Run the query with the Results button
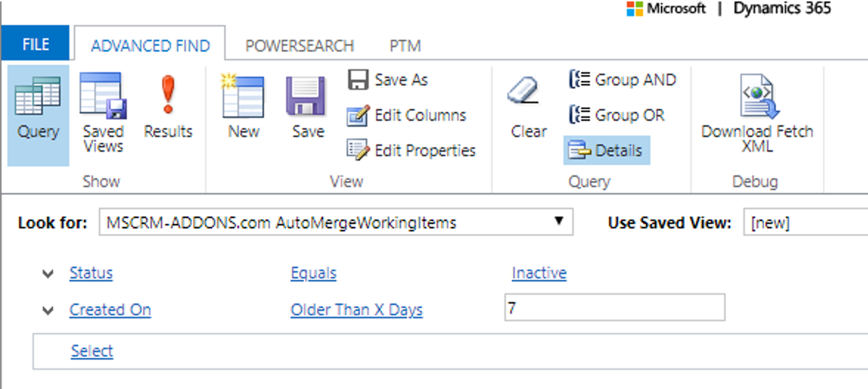Screen dimensions: 868x389 (x=167, y=108)
